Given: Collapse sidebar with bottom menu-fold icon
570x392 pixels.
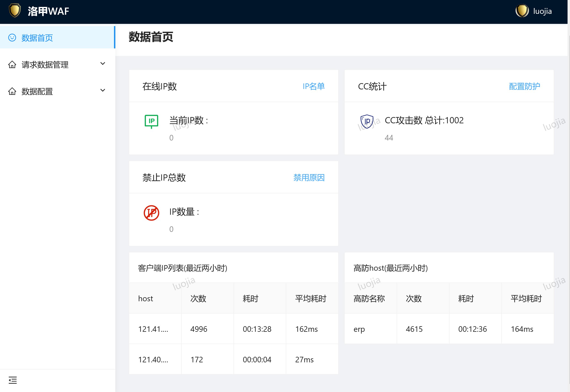Looking at the screenshot, I should pyautogui.click(x=12, y=380).
